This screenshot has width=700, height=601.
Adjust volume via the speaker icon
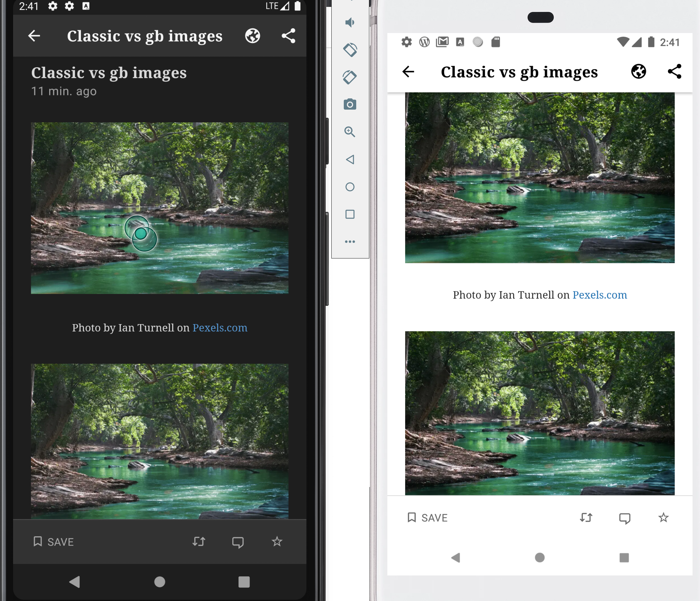click(x=350, y=22)
